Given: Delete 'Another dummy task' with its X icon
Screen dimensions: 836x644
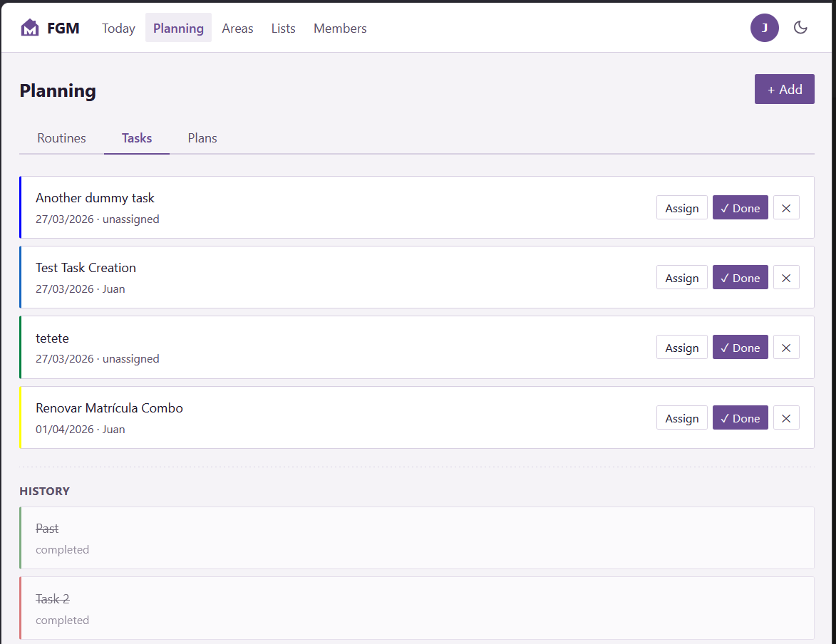Looking at the screenshot, I should click(786, 208).
